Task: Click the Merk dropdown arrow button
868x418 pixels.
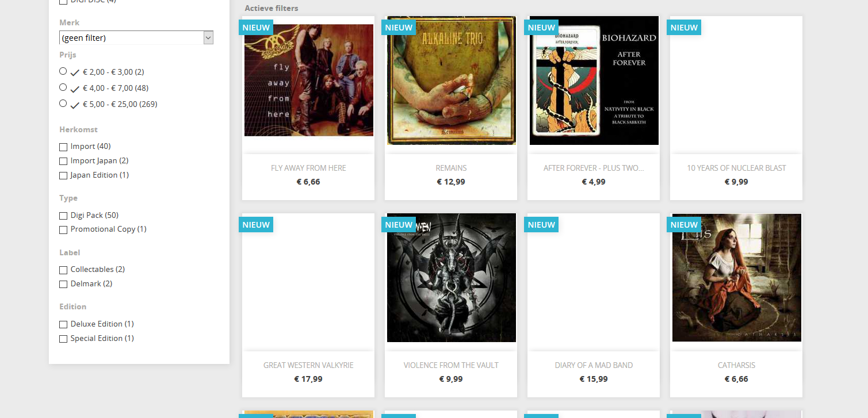Action: coord(208,38)
